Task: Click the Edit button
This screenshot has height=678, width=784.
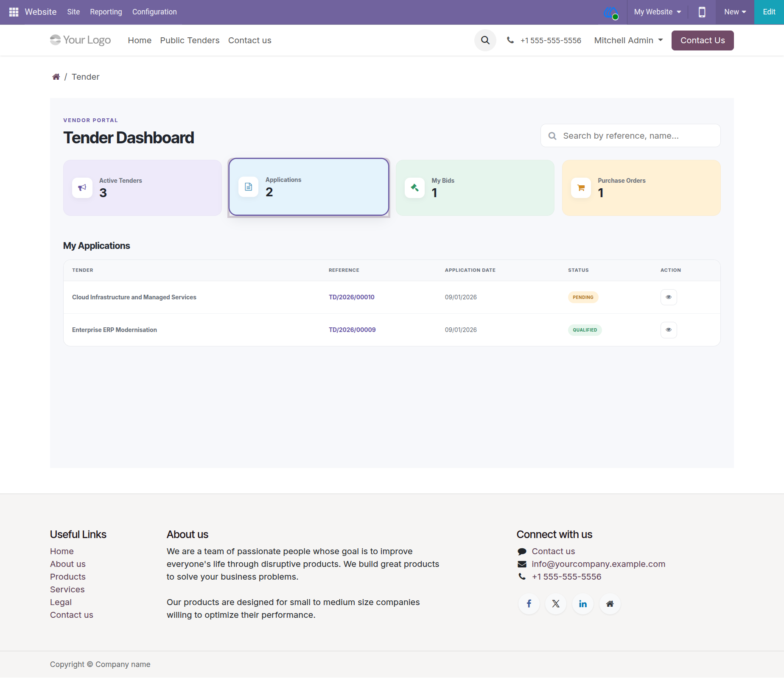Action: (769, 12)
